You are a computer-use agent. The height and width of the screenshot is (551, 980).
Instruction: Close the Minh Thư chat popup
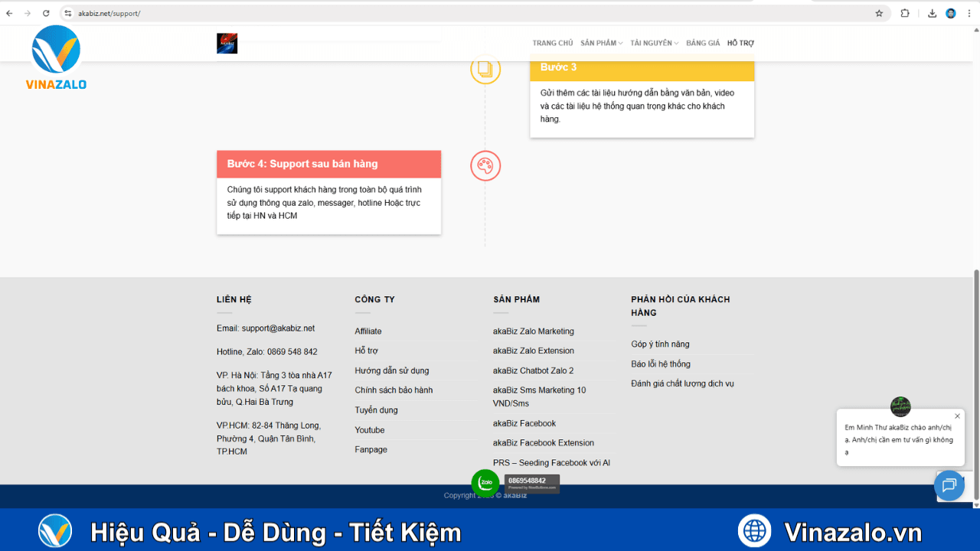pos(957,416)
